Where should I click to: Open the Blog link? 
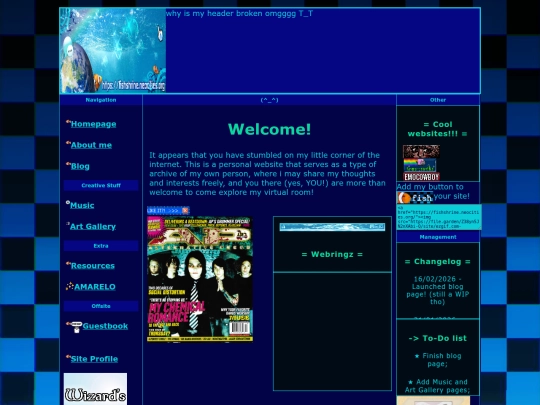[x=80, y=166]
